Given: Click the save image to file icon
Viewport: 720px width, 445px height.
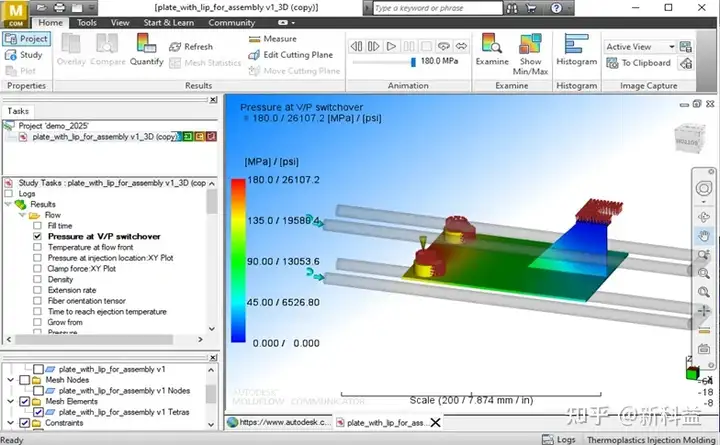Looking at the screenshot, I should point(686,46).
